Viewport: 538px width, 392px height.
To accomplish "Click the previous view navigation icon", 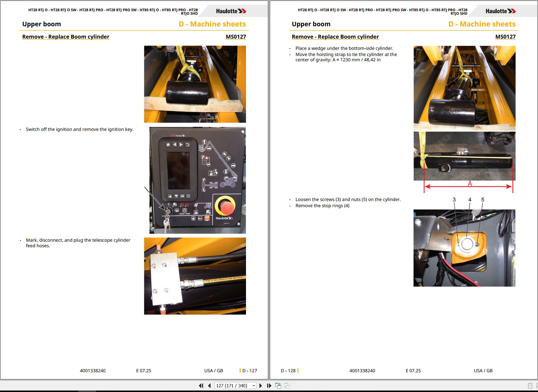I will 278,386.
